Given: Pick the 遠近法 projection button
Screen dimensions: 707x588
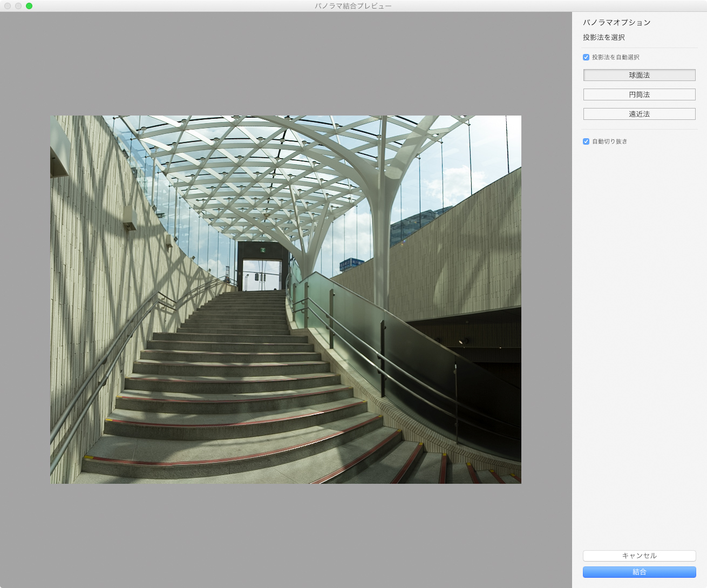Looking at the screenshot, I should 640,114.
